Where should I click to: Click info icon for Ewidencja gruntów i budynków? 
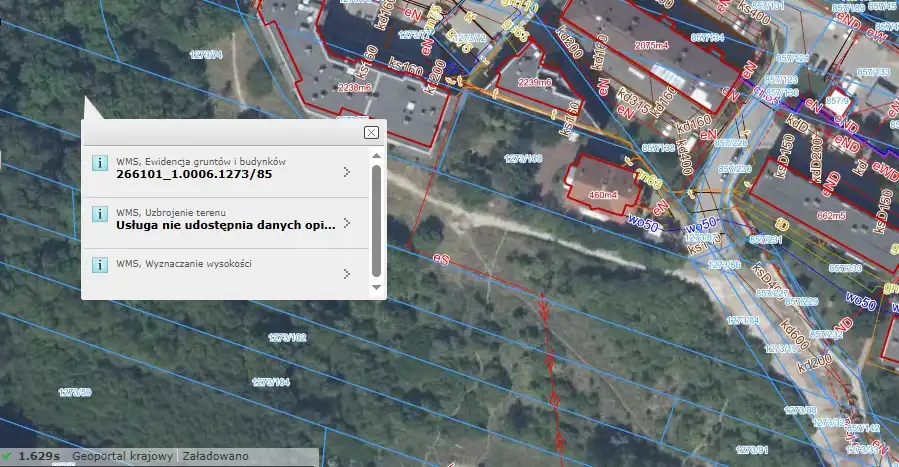tap(100, 163)
